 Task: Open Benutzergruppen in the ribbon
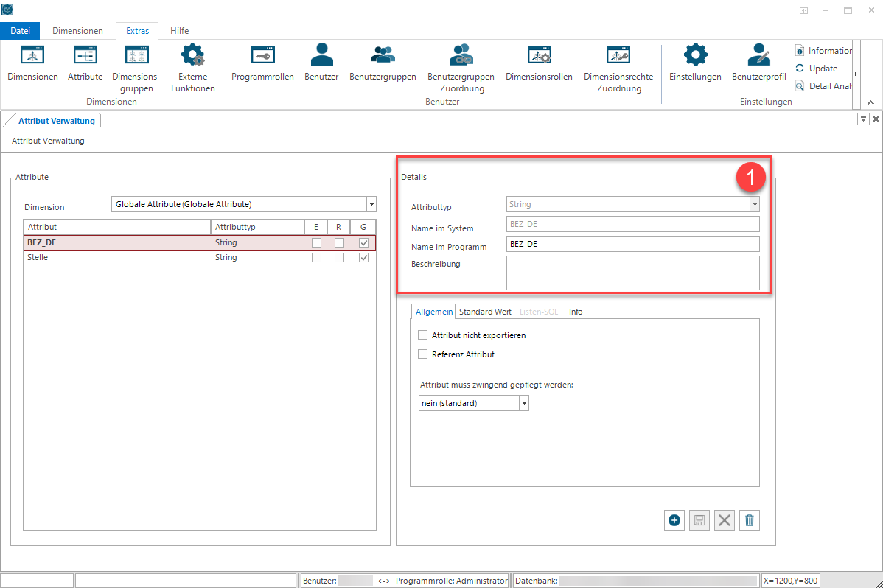coord(383,62)
